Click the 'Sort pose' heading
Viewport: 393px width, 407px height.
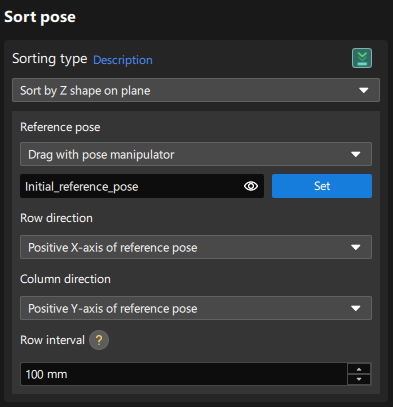pyautogui.click(x=40, y=17)
